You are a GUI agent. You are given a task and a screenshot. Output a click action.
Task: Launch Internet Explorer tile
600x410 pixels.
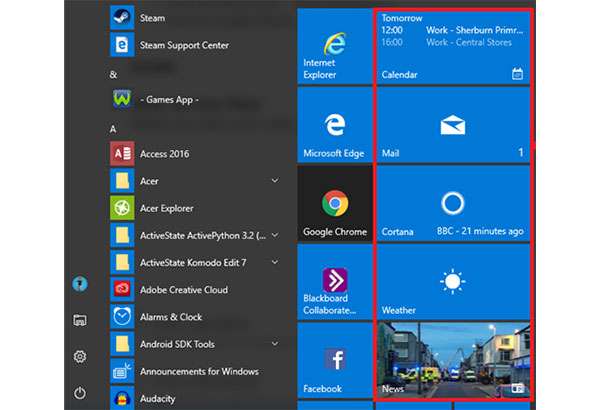pyautogui.click(x=334, y=46)
